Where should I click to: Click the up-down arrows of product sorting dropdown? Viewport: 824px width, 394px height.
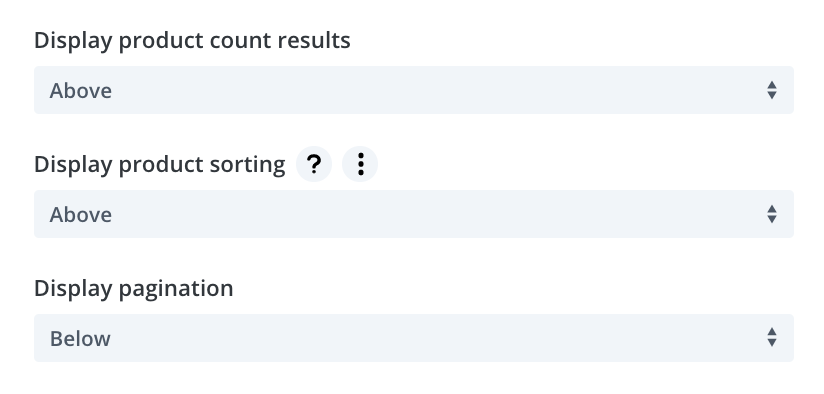[x=771, y=214]
